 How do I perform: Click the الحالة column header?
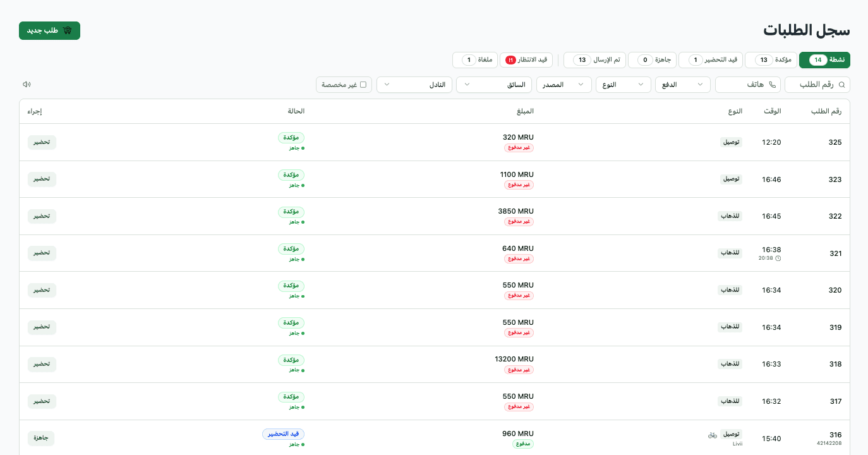(x=296, y=111)
